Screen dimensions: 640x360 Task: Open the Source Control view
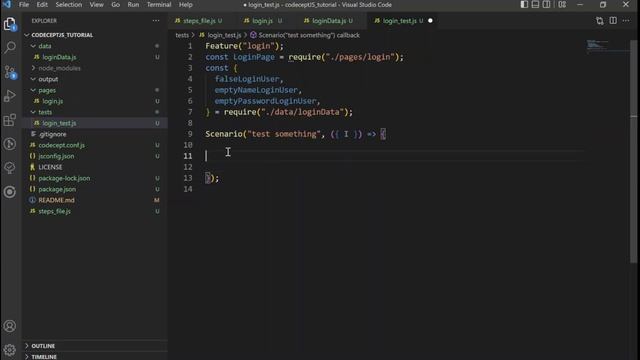click(10, 72)
